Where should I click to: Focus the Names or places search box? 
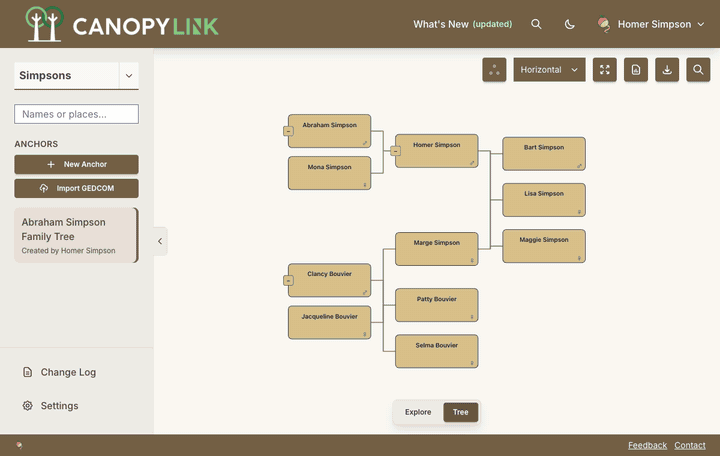[x=76, y=114]
